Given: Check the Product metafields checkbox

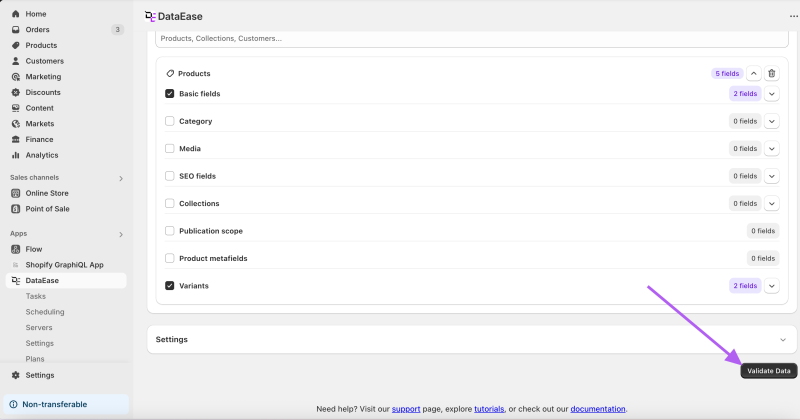Looking at the screenshot, I should (x=169, y=258).
